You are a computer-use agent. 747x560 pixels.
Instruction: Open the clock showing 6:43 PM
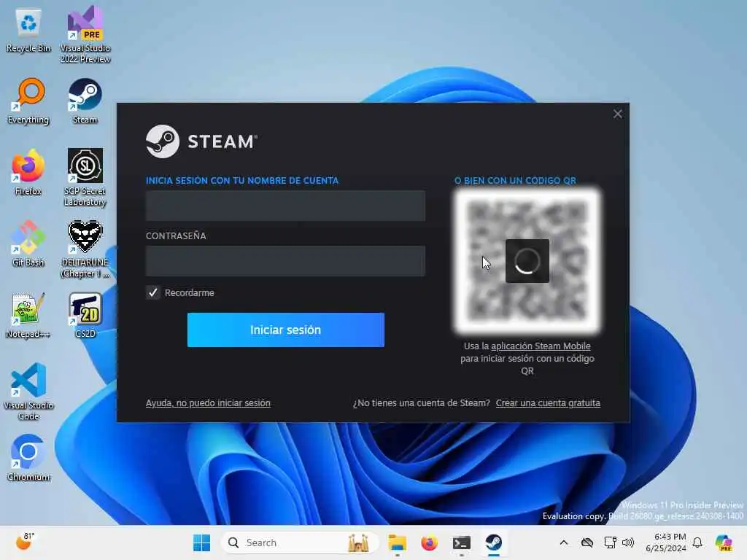(666, 542)
